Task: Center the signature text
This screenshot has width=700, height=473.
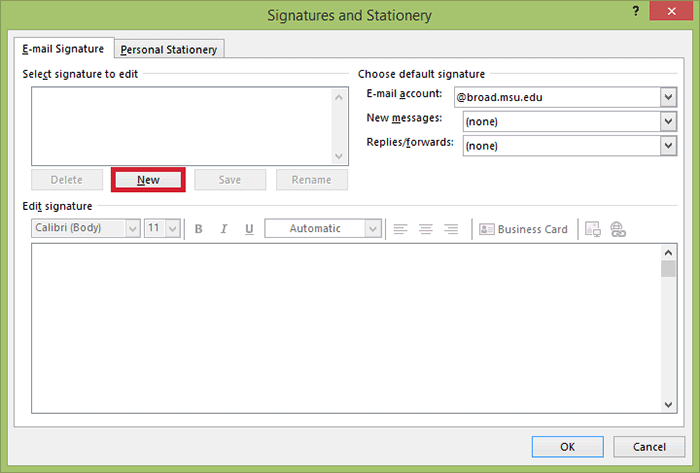Action: point(425,229)
